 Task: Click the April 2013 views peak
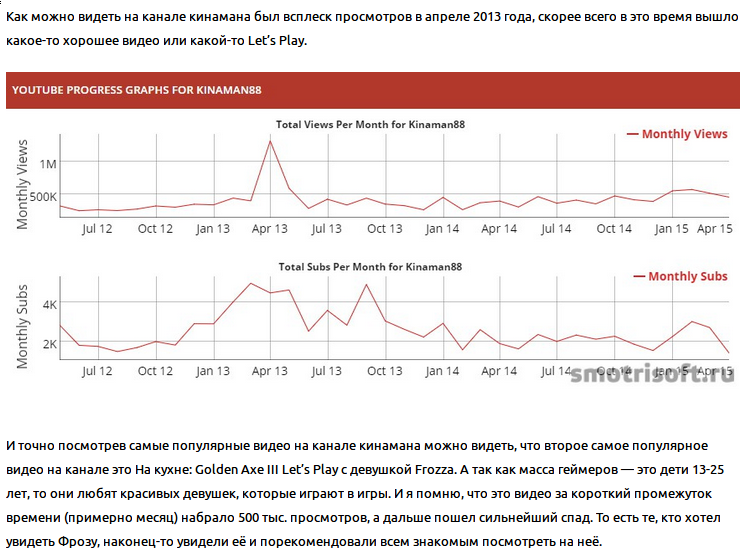click(x=270, y=141)
